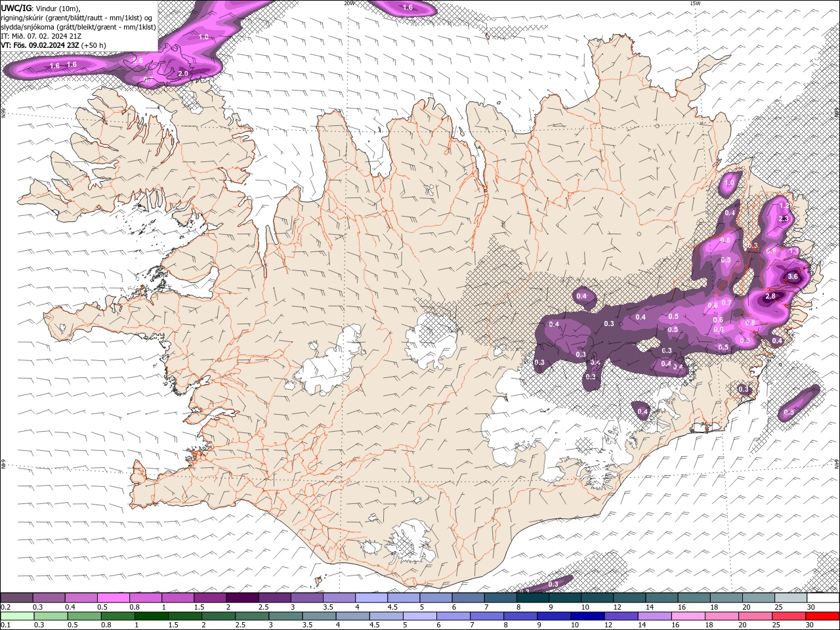840x630 pixels.
Task: Select the lower violet swatch labeled 12
Action: [x=621, y=616]
